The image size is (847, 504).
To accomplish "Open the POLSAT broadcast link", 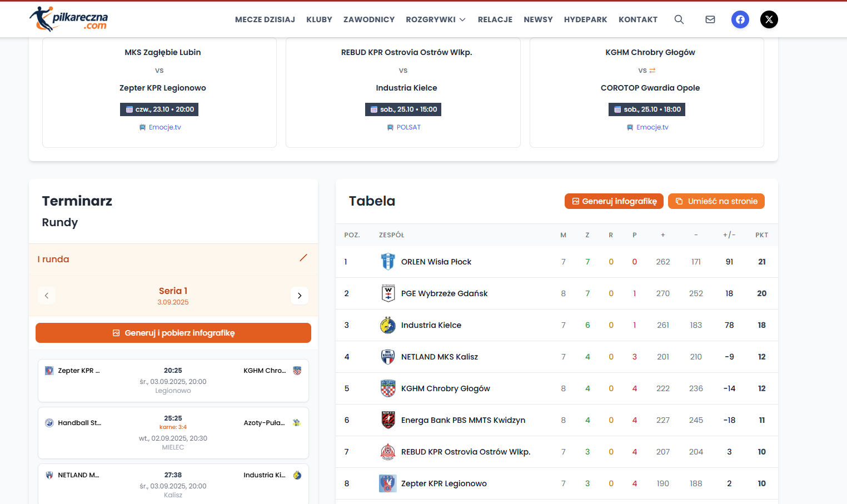I will coord(408,127).
